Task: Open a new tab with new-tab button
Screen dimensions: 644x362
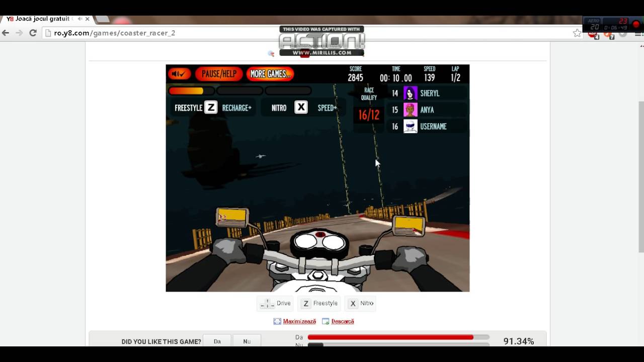Action: tap(102, 19)
